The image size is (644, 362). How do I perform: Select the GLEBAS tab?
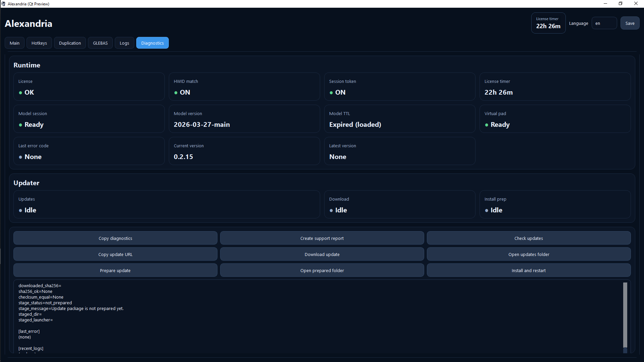100,43
